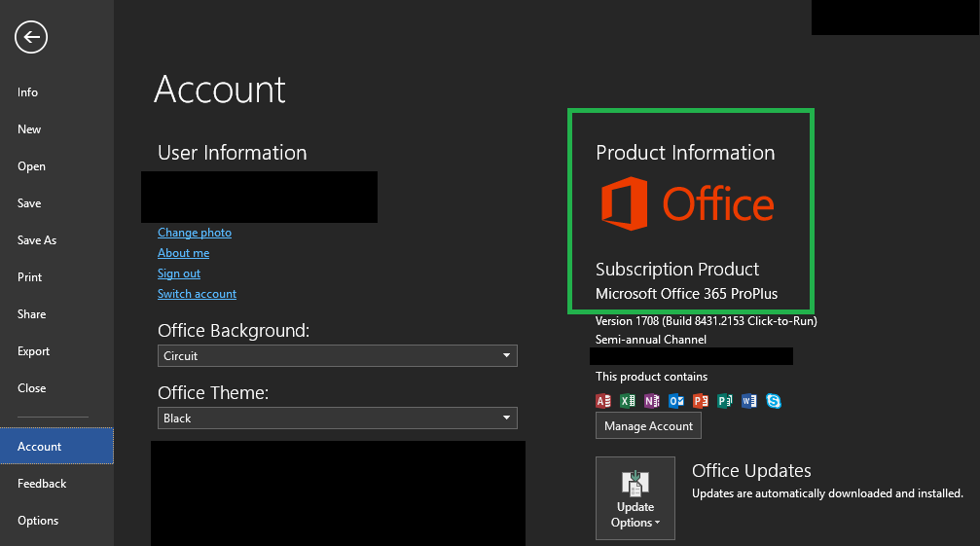Image resolution: width=980 pixels, height=546 pixels.
Task: Select Save As in the sidebar
Action: [x=37, y=240]
